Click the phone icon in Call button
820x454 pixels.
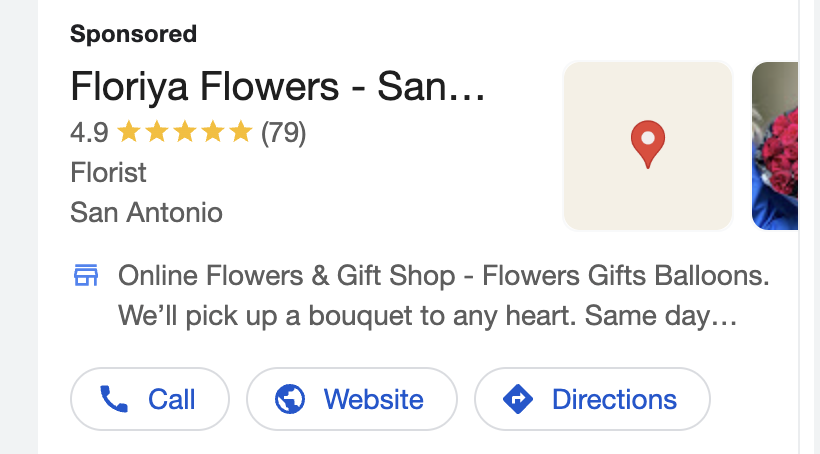pos(115,400)
